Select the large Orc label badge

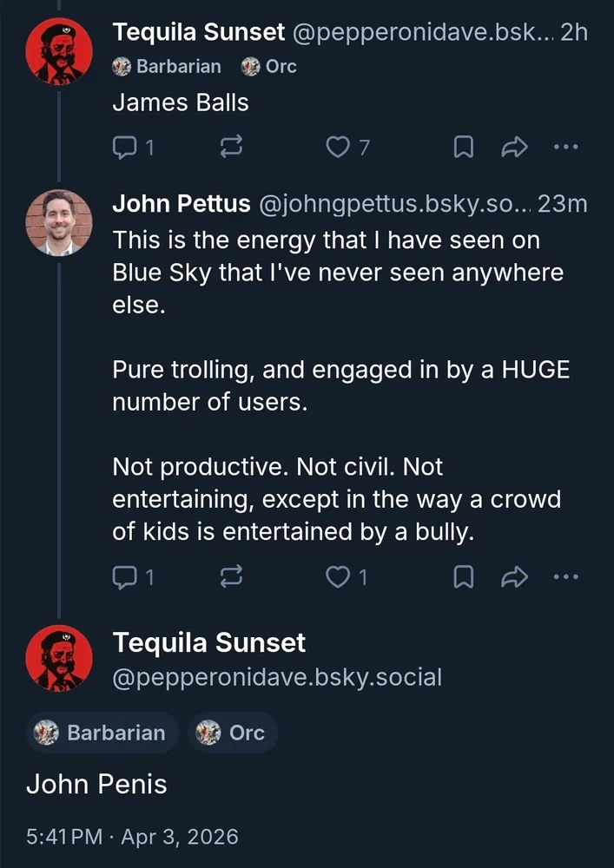click(233, 733)
